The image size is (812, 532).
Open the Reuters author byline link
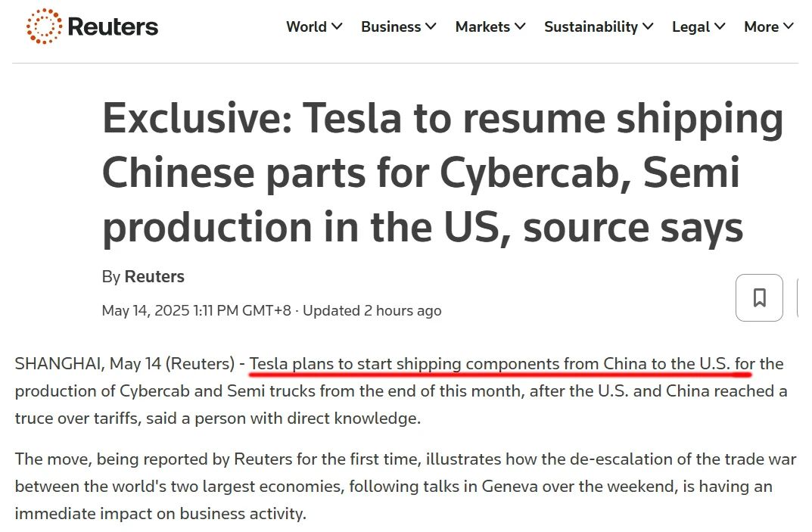tap(154, 277)
